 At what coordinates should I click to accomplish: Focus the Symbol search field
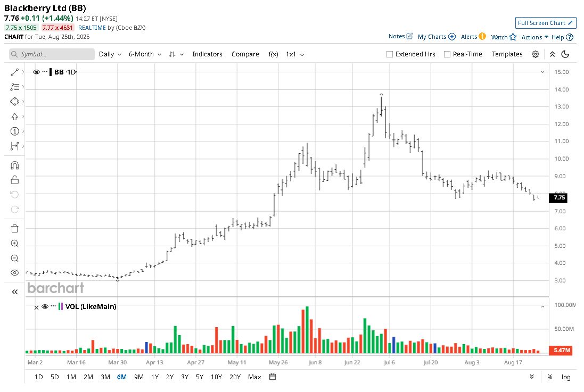52,54
